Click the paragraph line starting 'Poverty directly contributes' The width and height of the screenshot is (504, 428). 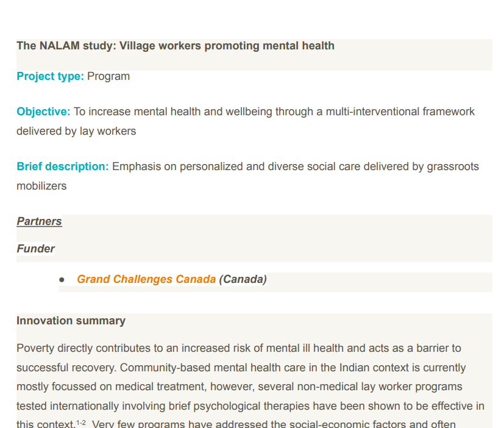point(238,348)
